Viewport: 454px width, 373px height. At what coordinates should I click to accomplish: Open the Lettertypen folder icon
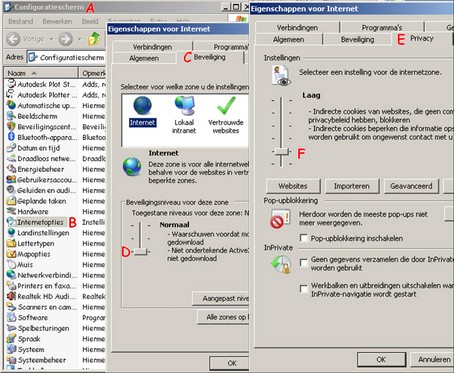coord(12,243)
